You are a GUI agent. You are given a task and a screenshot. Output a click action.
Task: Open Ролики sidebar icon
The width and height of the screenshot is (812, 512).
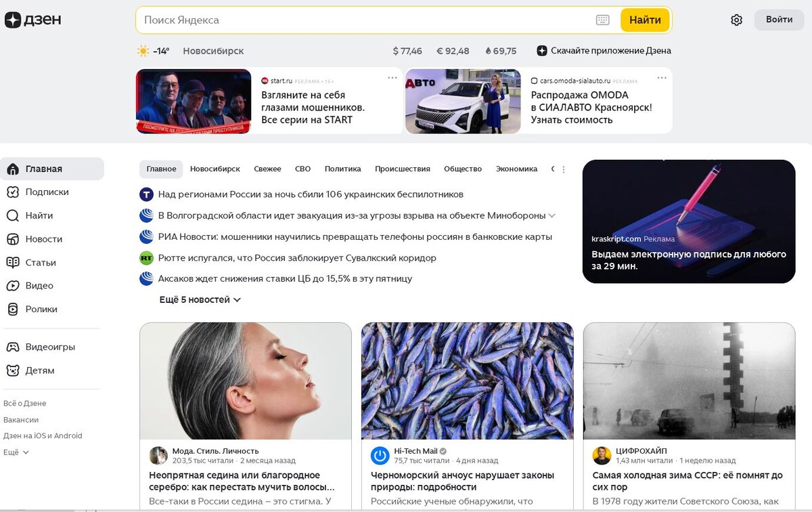tap(13, 310)
